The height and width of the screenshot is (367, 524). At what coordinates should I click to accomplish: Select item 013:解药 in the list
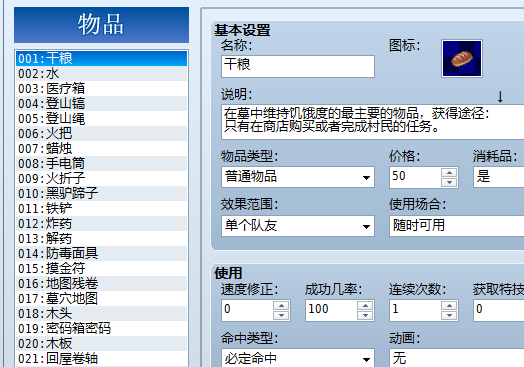(x=101, y=239)
